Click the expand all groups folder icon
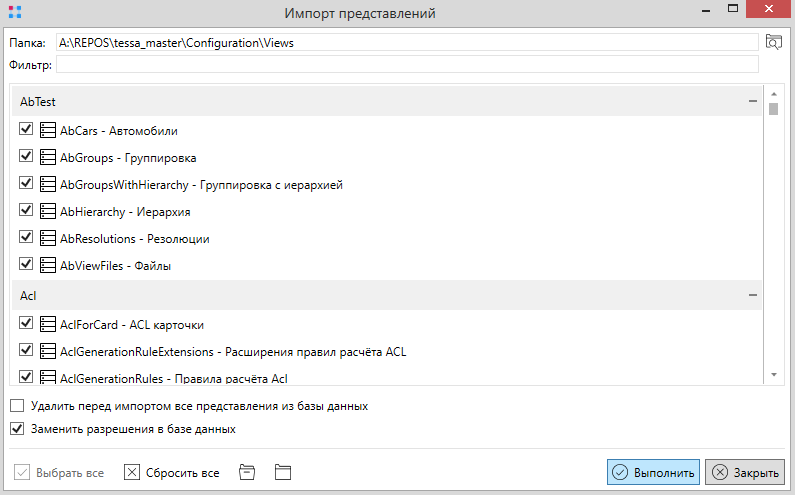 point(282,472)
